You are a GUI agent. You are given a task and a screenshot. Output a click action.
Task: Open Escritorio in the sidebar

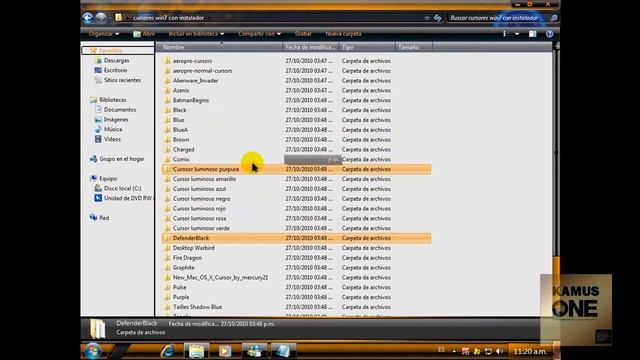116,70
